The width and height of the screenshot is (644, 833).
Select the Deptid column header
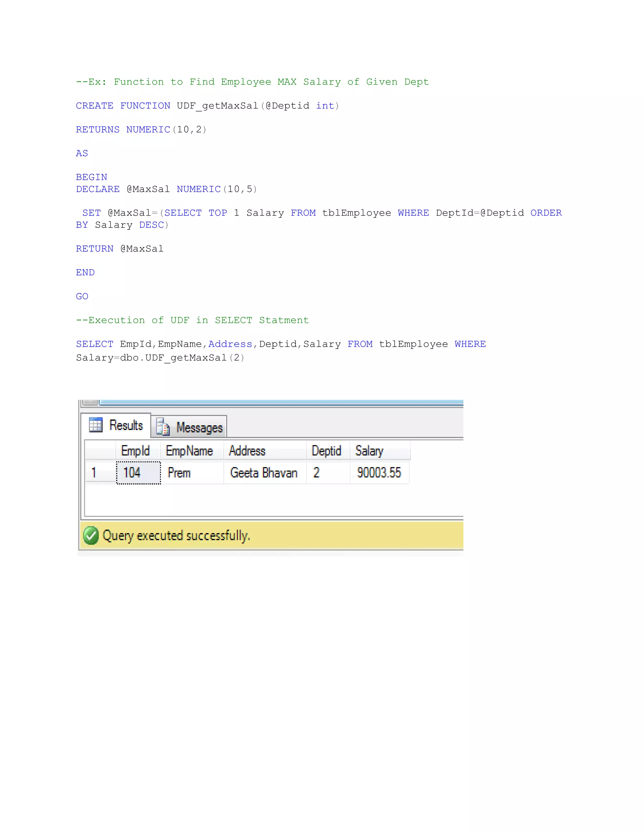(328, 451)
